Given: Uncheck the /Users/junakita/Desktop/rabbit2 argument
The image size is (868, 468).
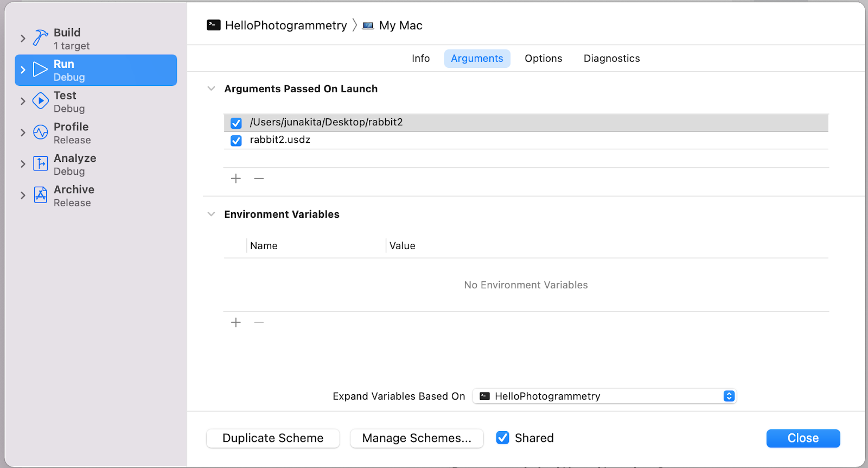Looking at the screenshot, I should 236,123.
